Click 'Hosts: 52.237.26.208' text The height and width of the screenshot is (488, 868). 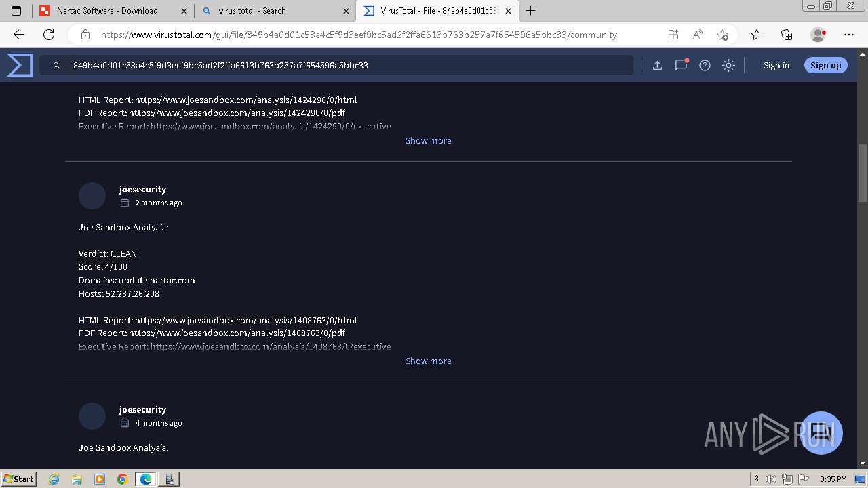click(119, 293)
